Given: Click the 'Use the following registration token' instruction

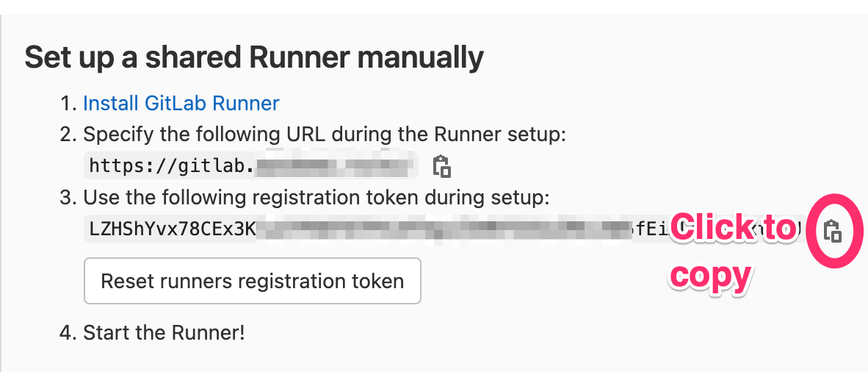Looking at the screenshot, I should click(316, 198).
